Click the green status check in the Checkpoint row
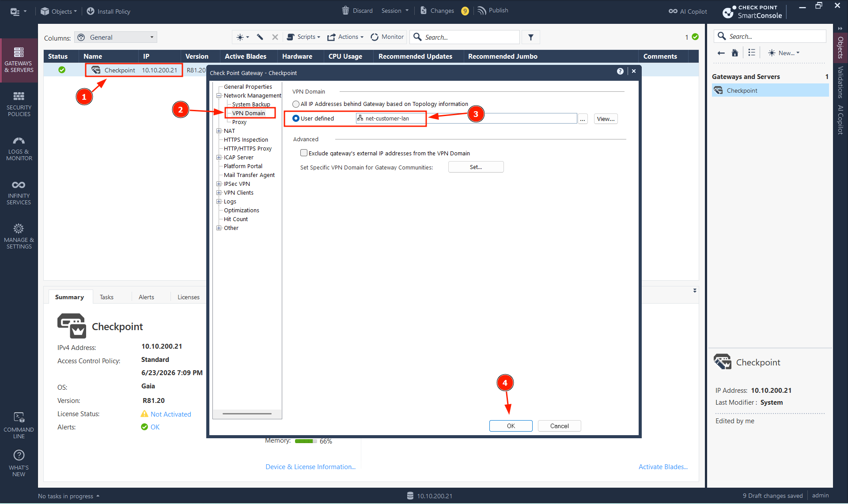Image resolution: width=848 pixels, height=504 pixels. pos(62,70)
